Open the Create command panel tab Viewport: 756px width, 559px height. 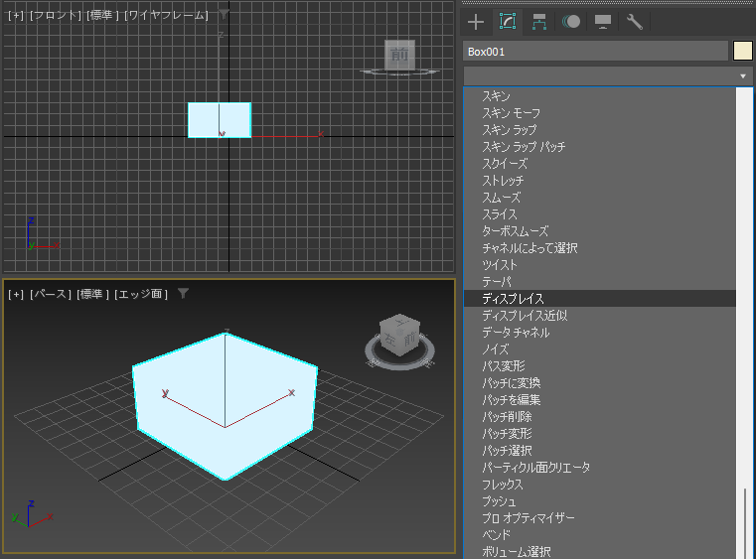[x=476, y=22]
